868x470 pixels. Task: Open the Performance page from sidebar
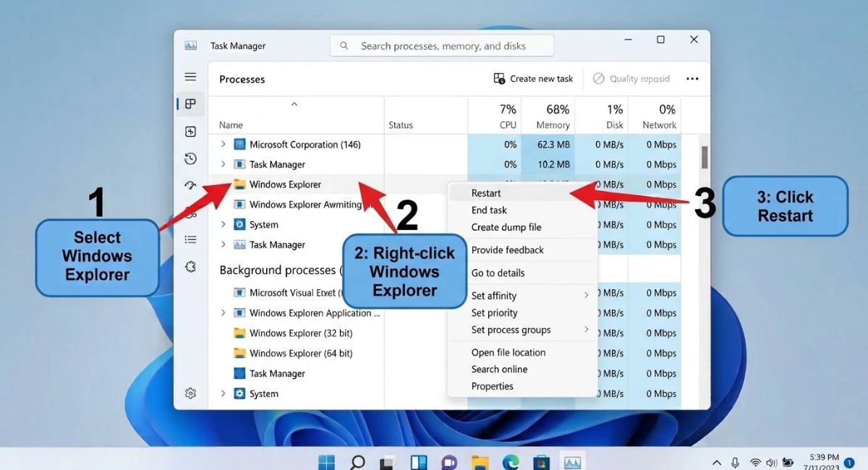tap(190, 132)
